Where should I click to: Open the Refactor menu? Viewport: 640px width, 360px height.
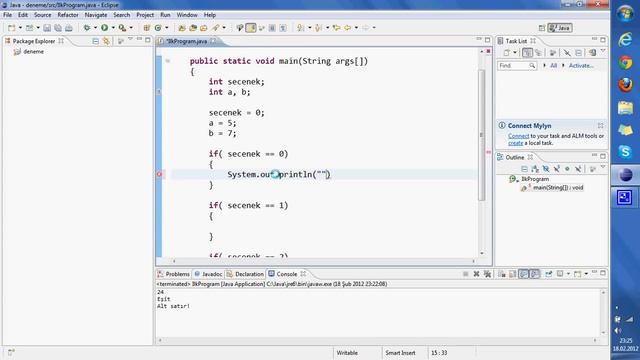click(68, 15)
